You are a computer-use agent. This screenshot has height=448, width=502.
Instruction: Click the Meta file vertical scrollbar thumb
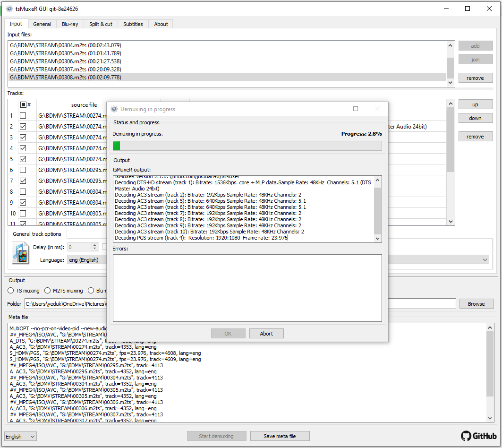[x=490, y=364]
